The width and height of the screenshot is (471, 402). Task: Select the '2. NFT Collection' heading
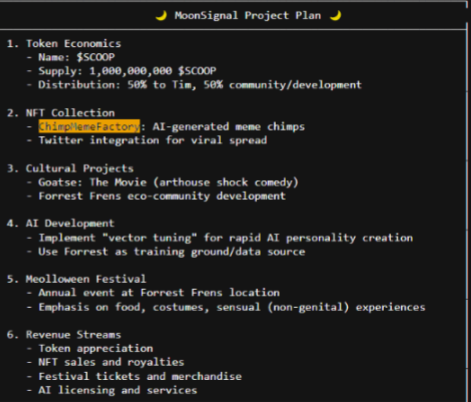(61, 113)
